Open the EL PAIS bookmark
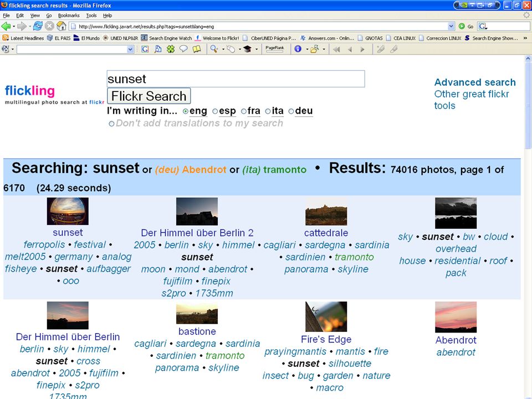Image resolution: width=532 pixels, height=399 pixels. 59,38
